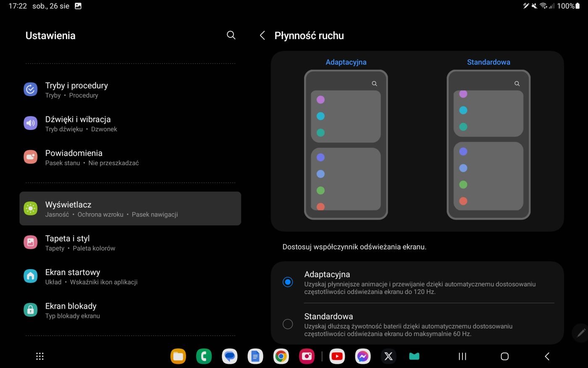Tap the recent apps navigation button
This screenshot has height=368, width=588.
[462, 356]
